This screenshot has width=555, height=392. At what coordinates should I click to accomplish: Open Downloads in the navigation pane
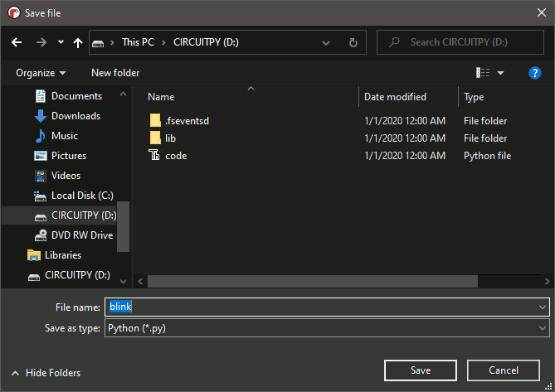click(75, 116)
